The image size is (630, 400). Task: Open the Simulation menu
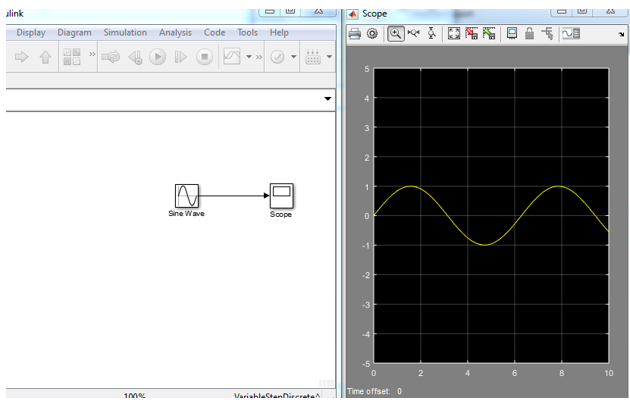tap(125, 33)
